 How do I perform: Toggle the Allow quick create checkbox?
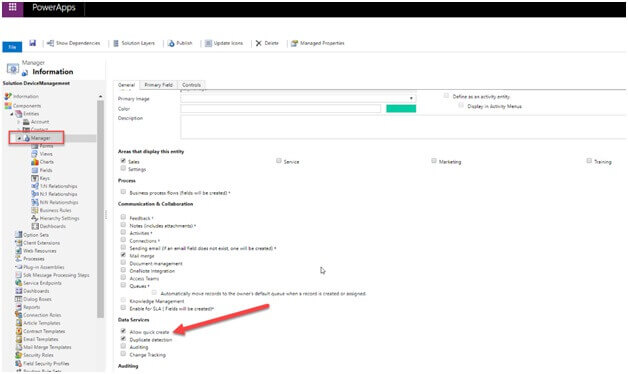(123, 331)
